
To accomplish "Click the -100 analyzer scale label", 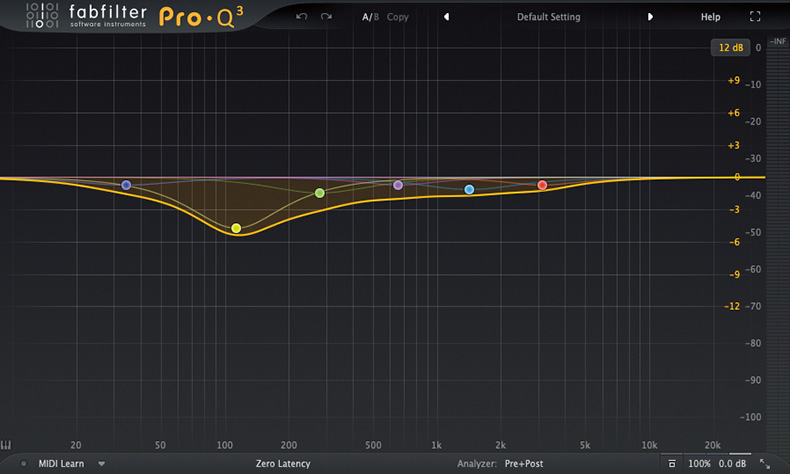I will point(750,417).
